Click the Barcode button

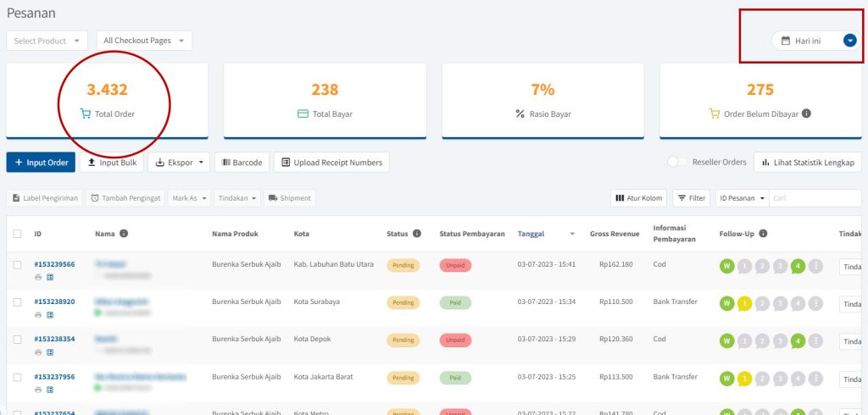(242, 162)
